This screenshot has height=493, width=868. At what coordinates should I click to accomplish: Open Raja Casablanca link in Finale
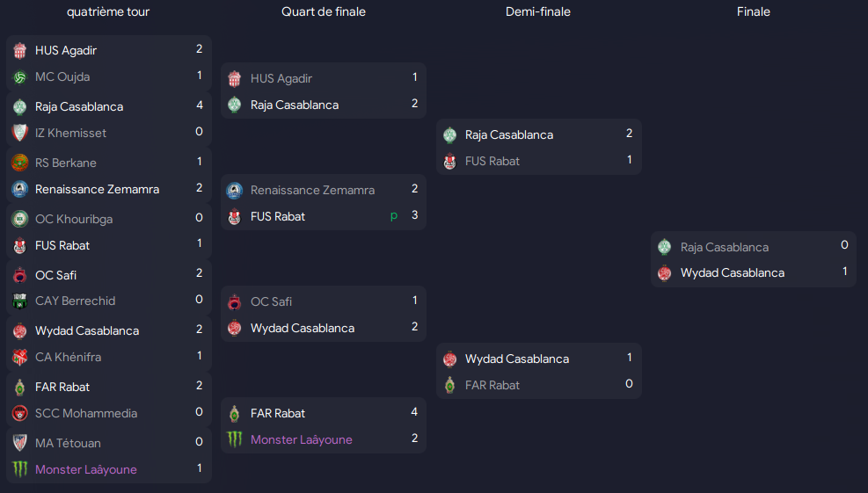tap(724, 247)
